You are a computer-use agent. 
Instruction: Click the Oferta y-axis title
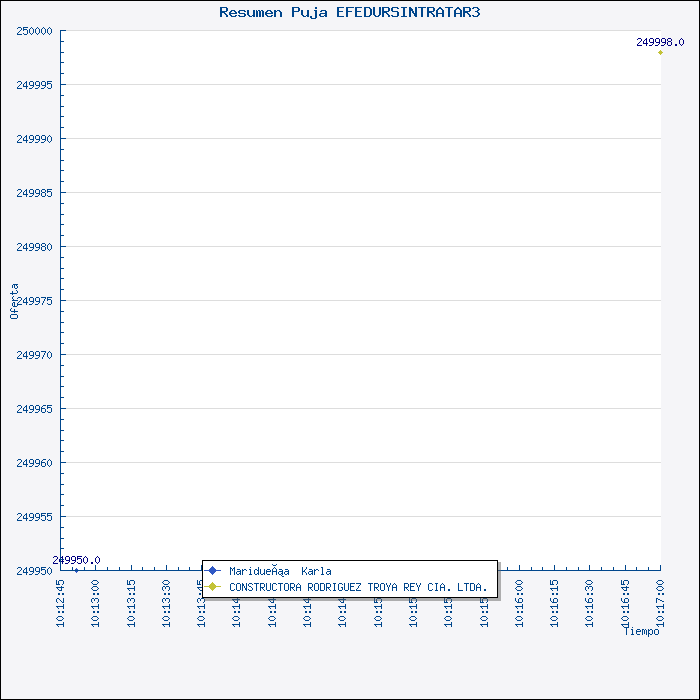point(14,300)
